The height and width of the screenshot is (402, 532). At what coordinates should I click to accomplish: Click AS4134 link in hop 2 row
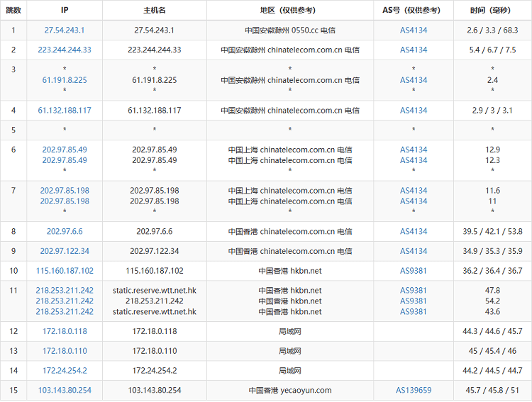point(414,50)
